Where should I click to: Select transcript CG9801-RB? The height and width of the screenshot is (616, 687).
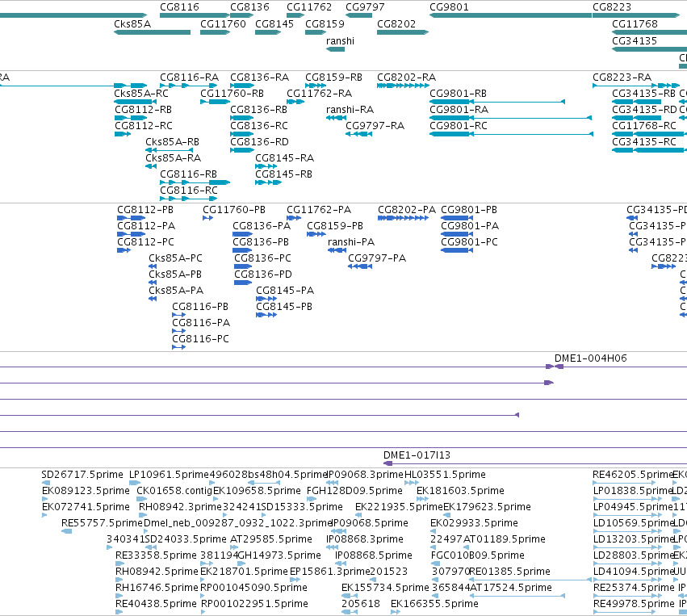click(x=458, y=94)
